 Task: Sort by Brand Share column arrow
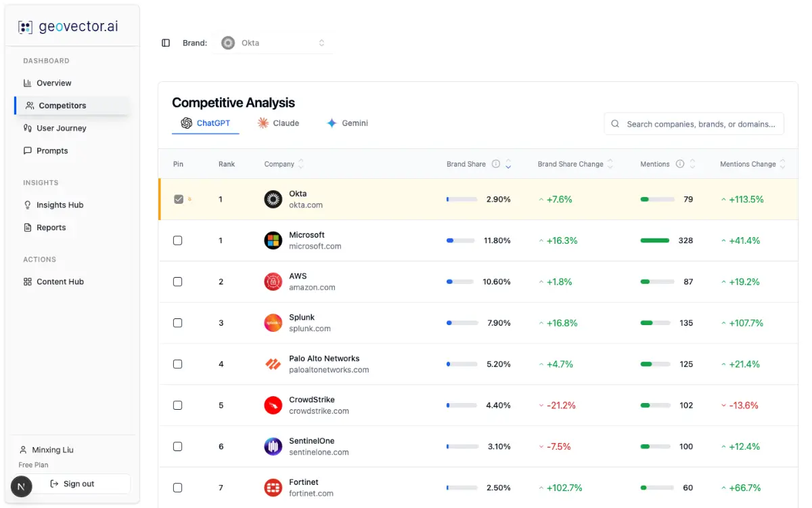click(508, 164)
